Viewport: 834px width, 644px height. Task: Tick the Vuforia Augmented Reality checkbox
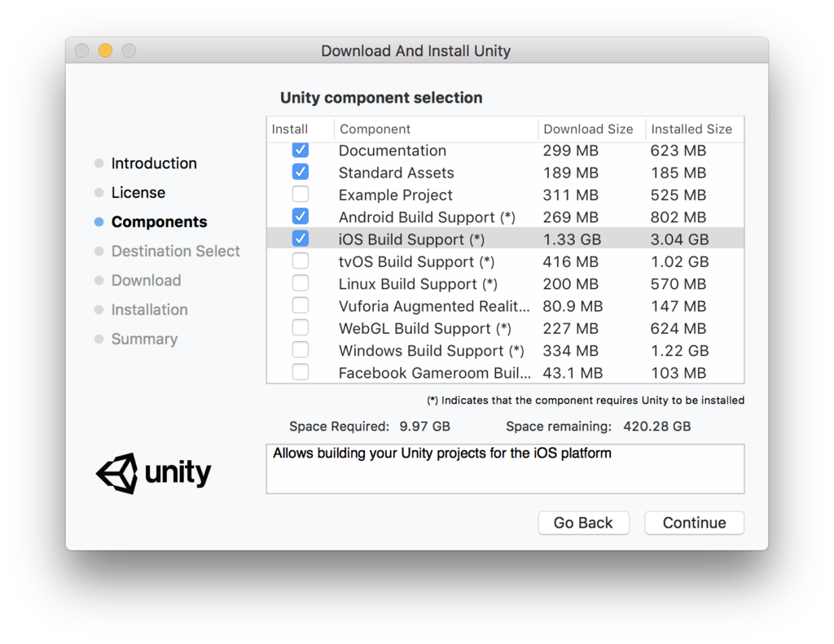[301, 306]
